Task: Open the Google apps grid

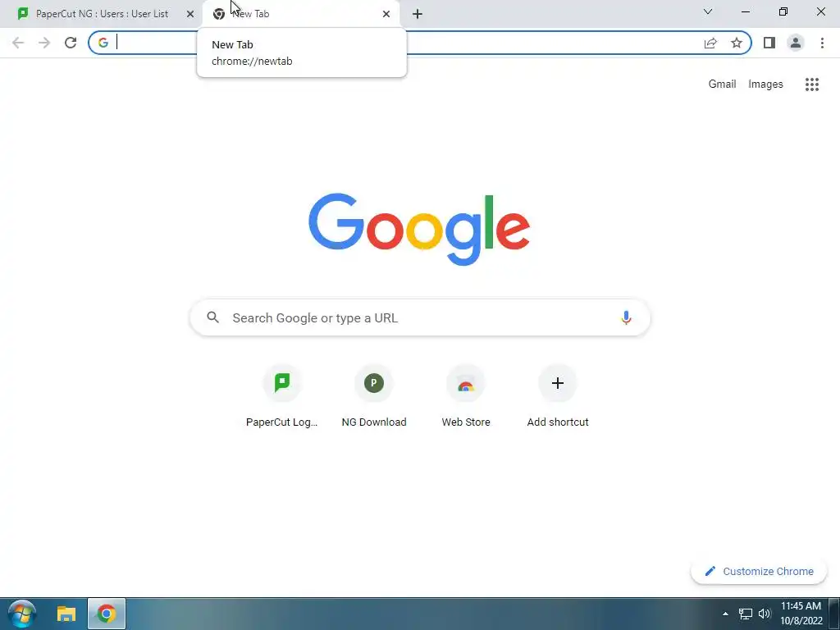Action: pyautogui.click(x=812, y=84)
